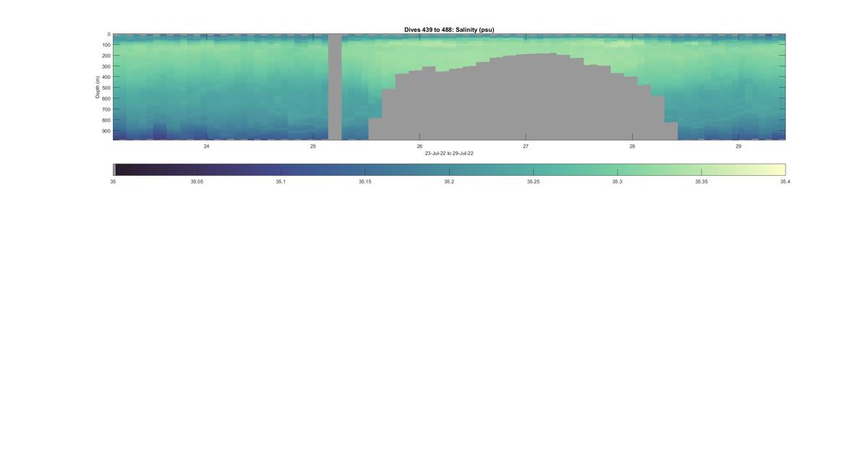Click the depth tick label '100'

click(x=106, y=45)
